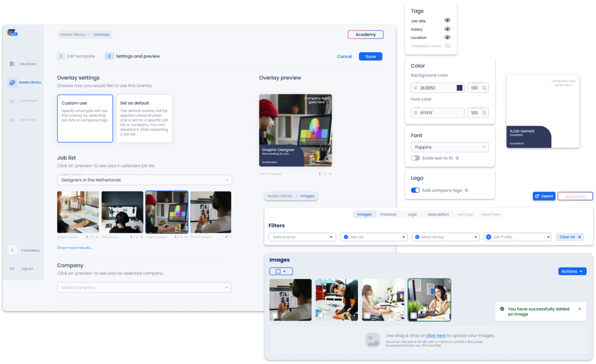The width and height of the screenshot is (596, 364).
Task: Click the Show more results link
Action: (x=74, y=248)
